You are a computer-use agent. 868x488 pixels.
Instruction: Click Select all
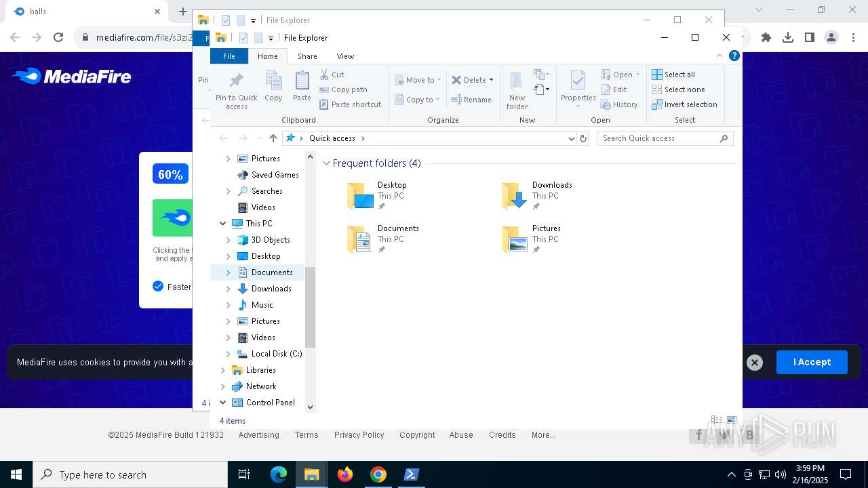(x=673, y=75)
